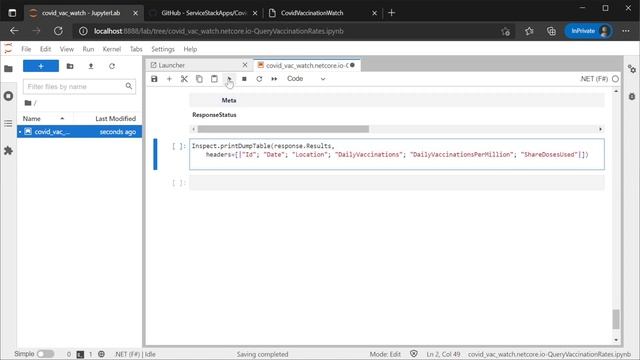Open the Tabs menu
This screenshot has height=360, width=640.
pyautogui.click(x=136, y=49)
